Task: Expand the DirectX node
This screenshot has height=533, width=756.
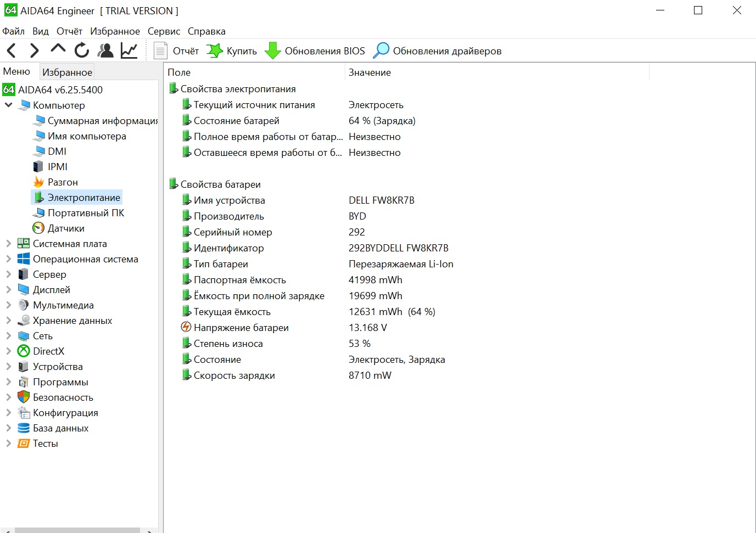Action: tap(8, 351)
